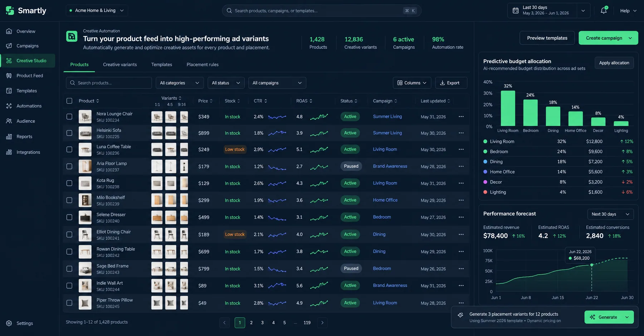Screen dimensions: 644x336
Task: Select the Piper Throw Pillow checkbox
Action: coord(69,303)
